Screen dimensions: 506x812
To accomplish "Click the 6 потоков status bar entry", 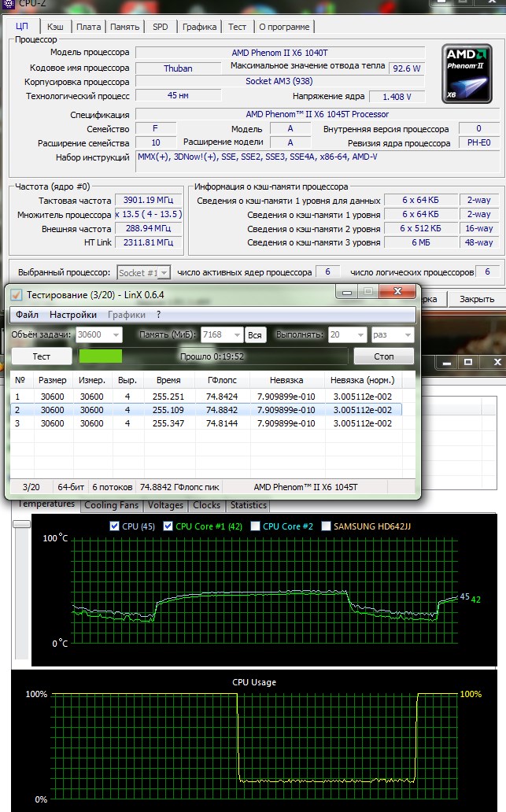I will tap(112, 487).
